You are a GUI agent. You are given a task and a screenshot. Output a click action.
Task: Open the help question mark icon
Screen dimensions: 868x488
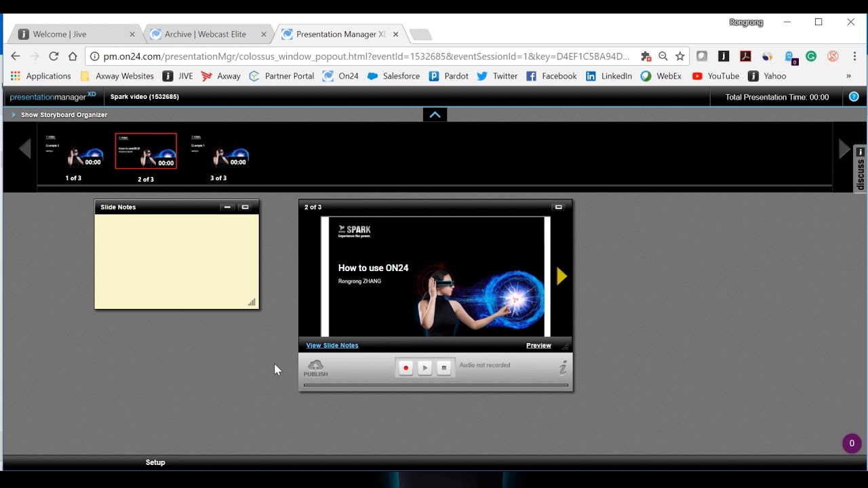point(854,97)
